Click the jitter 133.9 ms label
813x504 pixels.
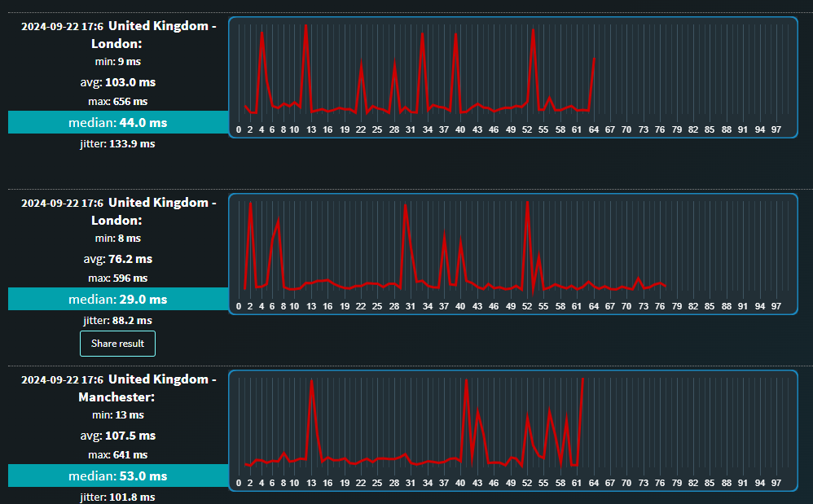point(118,143)
